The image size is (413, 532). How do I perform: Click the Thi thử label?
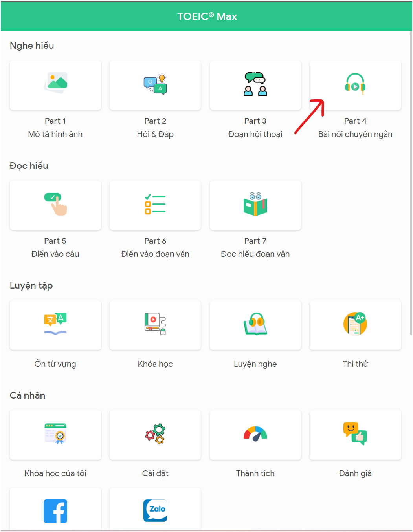click(355, 364)
